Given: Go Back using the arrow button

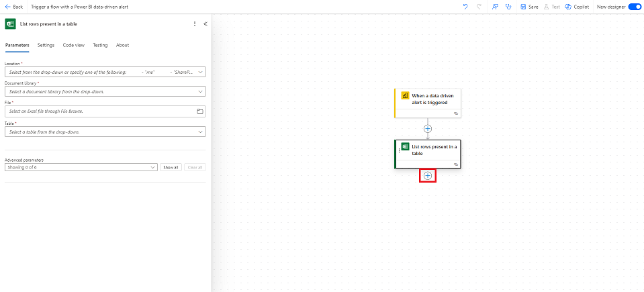Looking at the screenshot, I should [x=13, y=6].
